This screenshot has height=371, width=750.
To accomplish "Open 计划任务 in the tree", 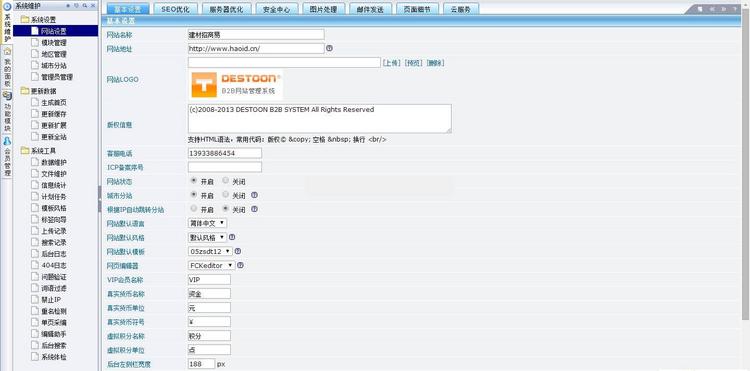I will pos(54,196).
